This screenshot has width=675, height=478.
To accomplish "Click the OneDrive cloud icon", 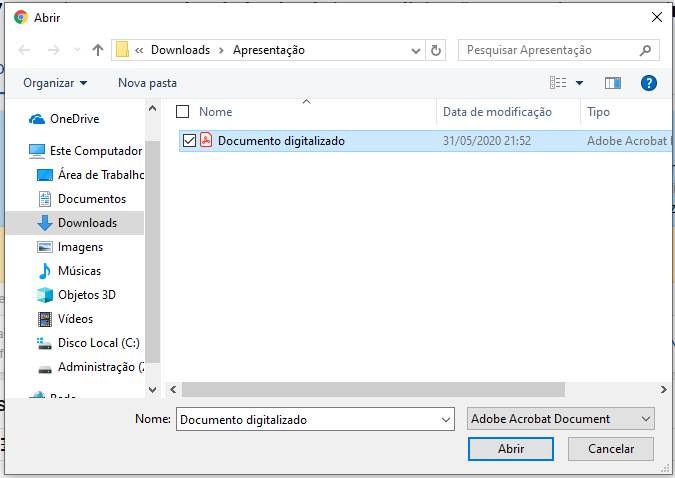I will pyautogui.click(x=37, y=119).
